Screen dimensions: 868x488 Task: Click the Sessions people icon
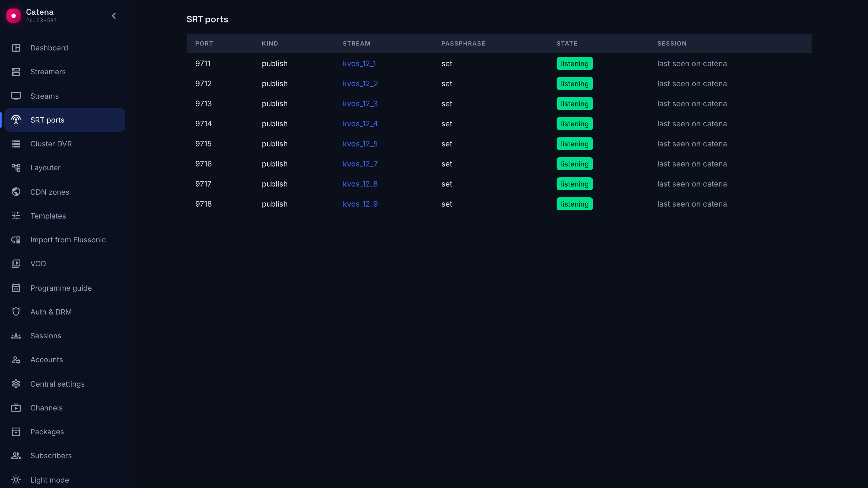pyautogui.click(x=16, y=336)
